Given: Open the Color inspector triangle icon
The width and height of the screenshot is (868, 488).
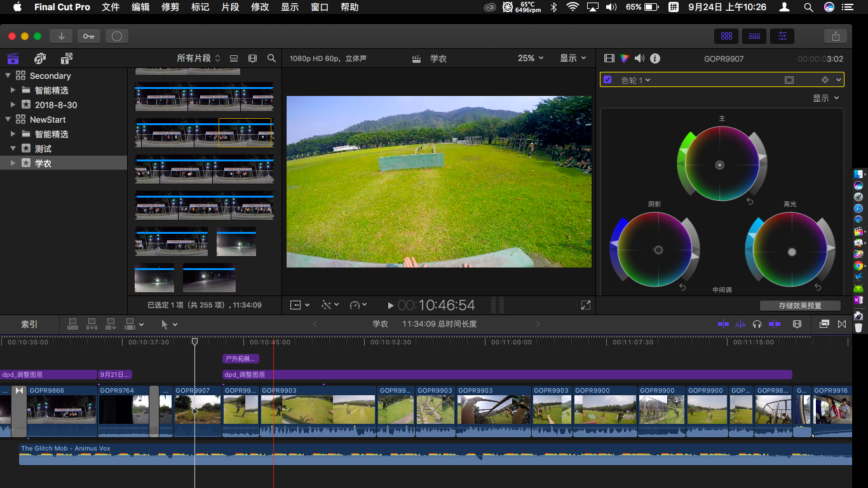Looking at the screenshot, I should (x=625, y=58).
